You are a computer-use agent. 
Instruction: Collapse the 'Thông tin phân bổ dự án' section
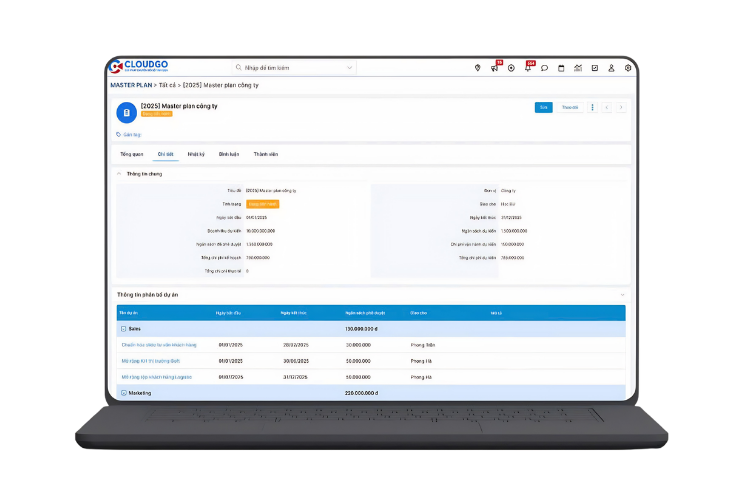[x=623, y=295]
